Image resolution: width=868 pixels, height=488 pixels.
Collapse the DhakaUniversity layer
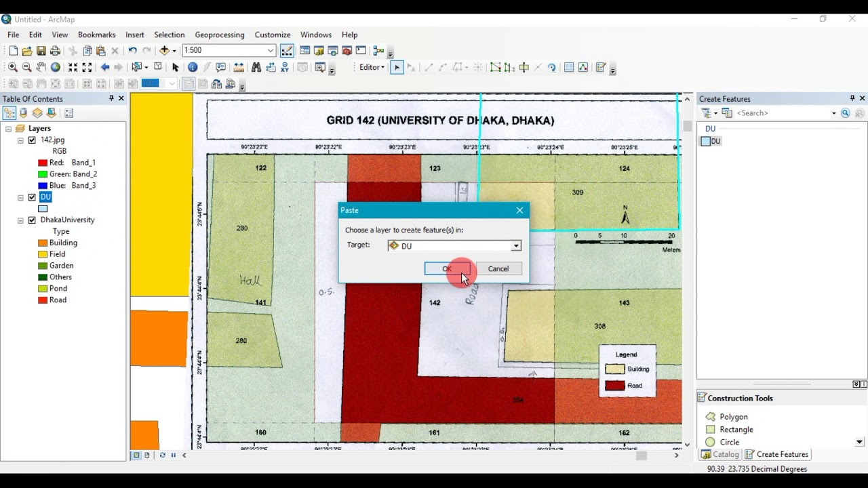pos(20,220)
